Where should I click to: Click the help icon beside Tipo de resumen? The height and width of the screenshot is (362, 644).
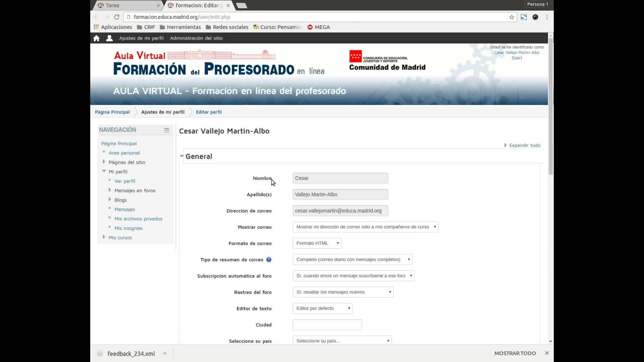click(x=269, y=260)
